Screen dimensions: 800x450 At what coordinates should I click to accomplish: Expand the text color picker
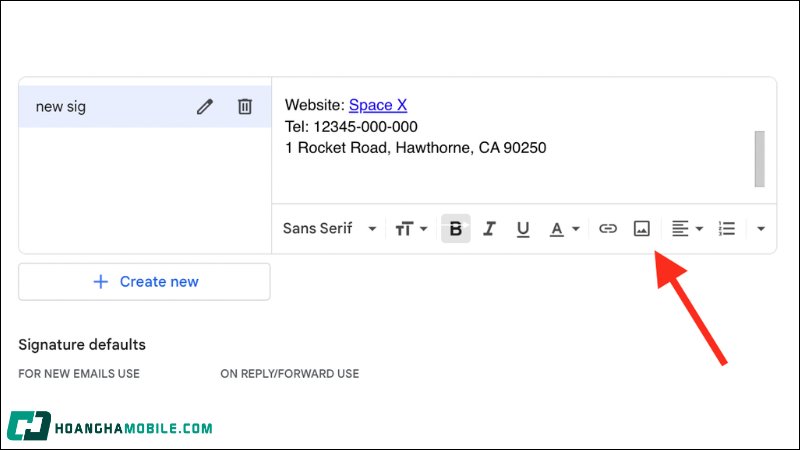(565, 229)
